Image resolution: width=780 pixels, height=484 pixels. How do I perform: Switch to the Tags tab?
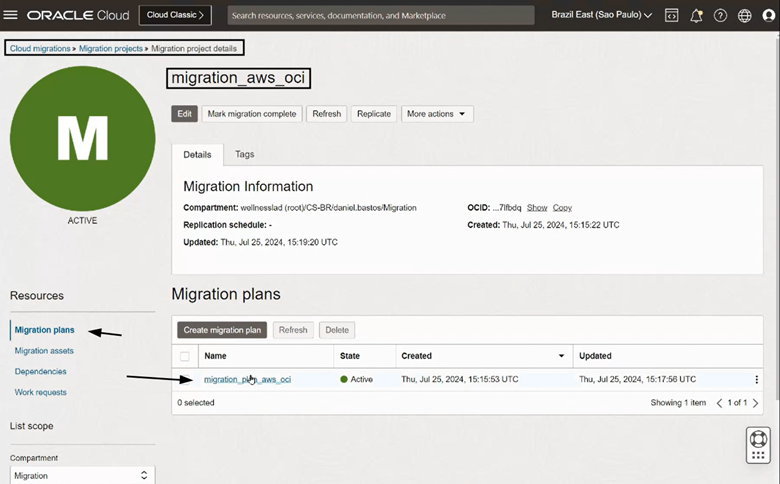(x=244, y=154)
